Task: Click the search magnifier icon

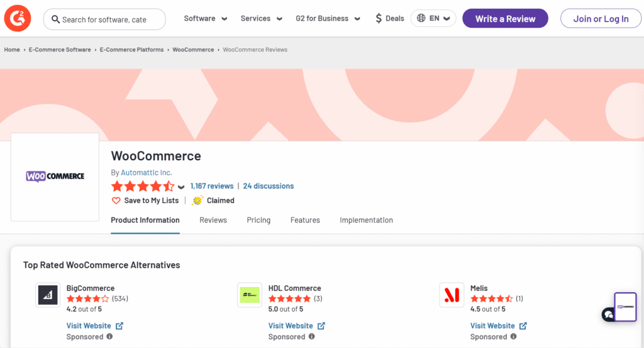Action: [x=55, y=19]
